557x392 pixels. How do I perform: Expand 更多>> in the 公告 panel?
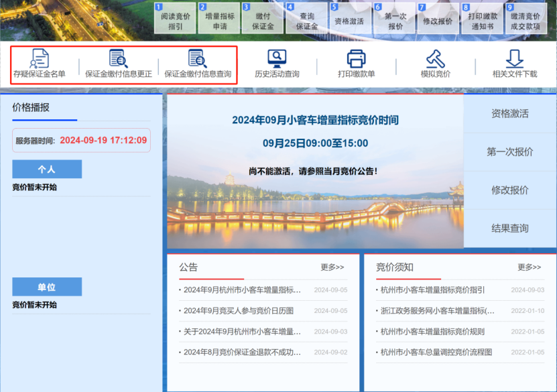(x=332, y=267)
